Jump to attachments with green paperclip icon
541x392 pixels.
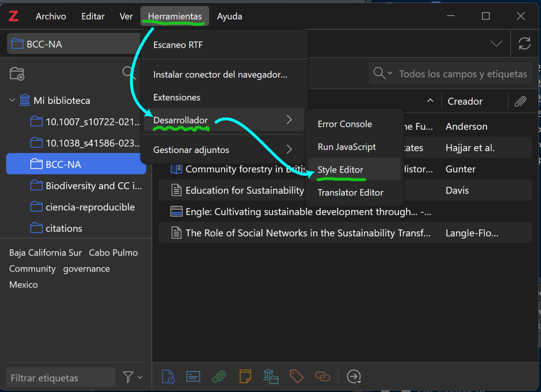(219, 377)
